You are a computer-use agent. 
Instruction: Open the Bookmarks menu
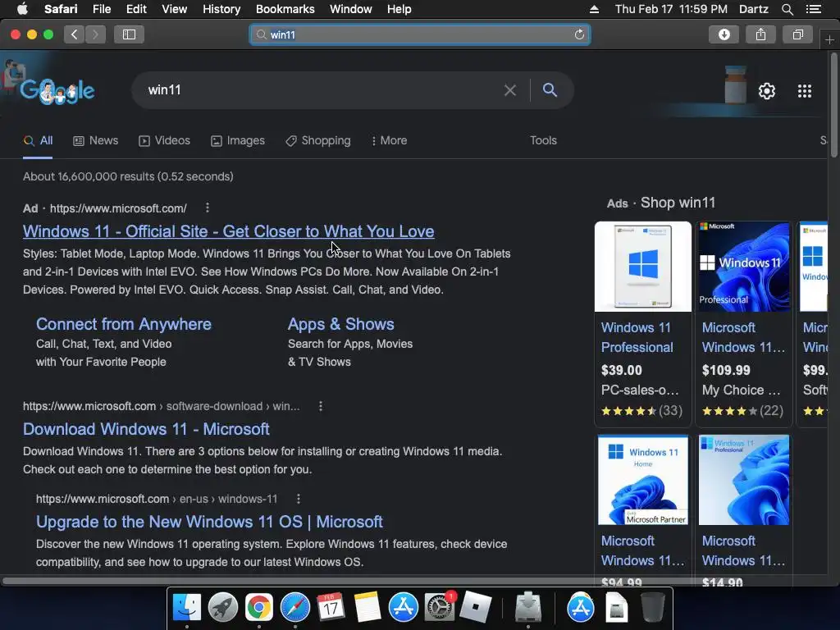[285, 9]
